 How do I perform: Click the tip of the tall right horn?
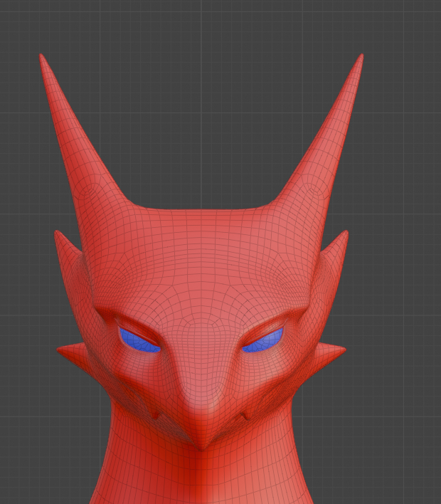click(x=361, y=57)
